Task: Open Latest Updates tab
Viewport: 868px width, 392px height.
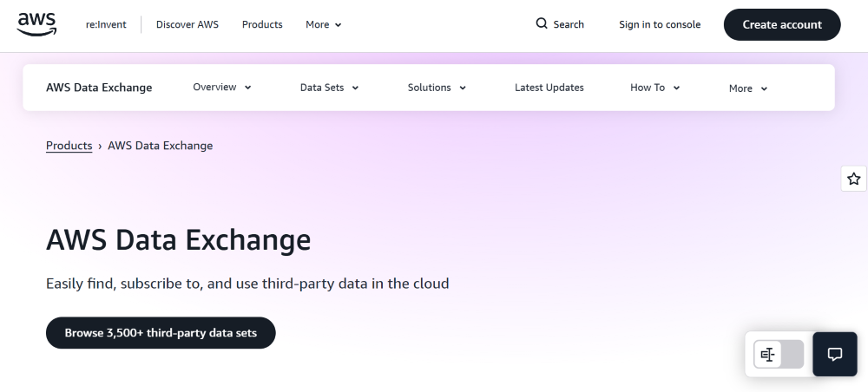Action: pyautogui.click(x=549, y=88)
